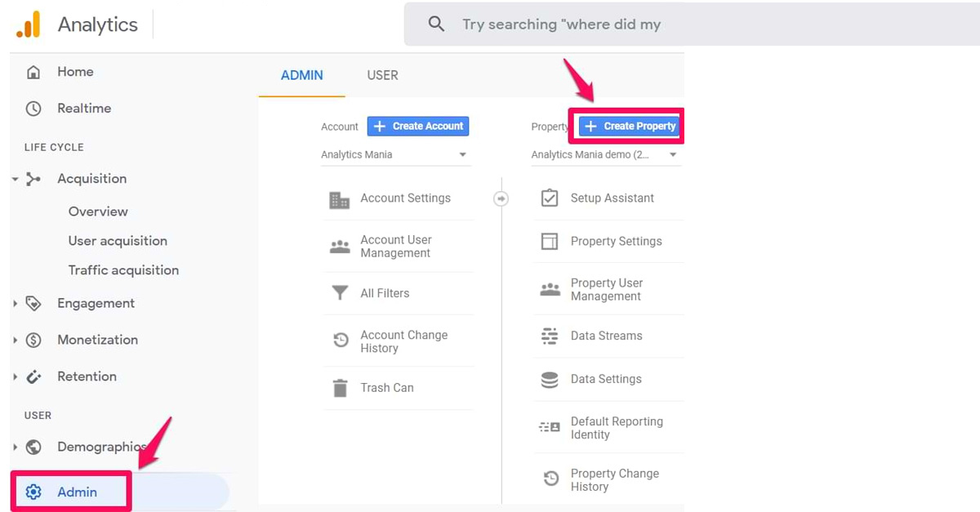Click the Create Account button
The width and height of the screenshot is (980, 512).
click(417, 127)
